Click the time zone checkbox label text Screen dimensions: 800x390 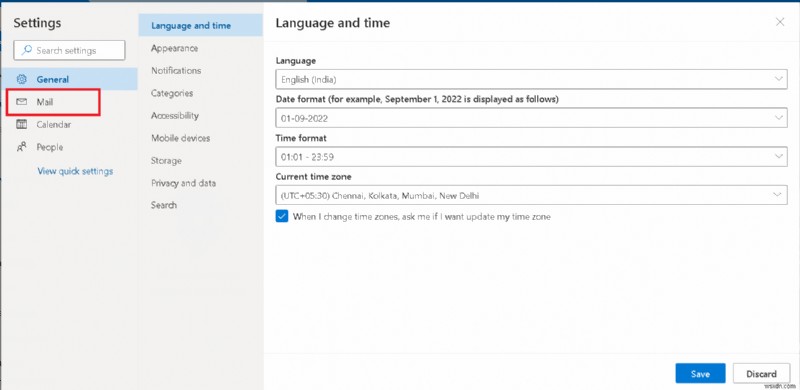pyautogui.click(x=421, y=216)
